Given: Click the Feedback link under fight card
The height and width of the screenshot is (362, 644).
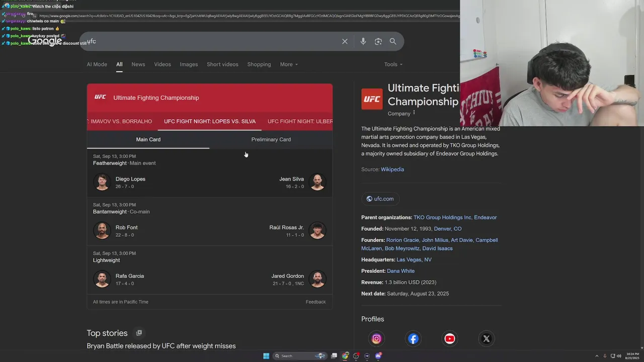Looking at the screenshot, I should (315, 302).
